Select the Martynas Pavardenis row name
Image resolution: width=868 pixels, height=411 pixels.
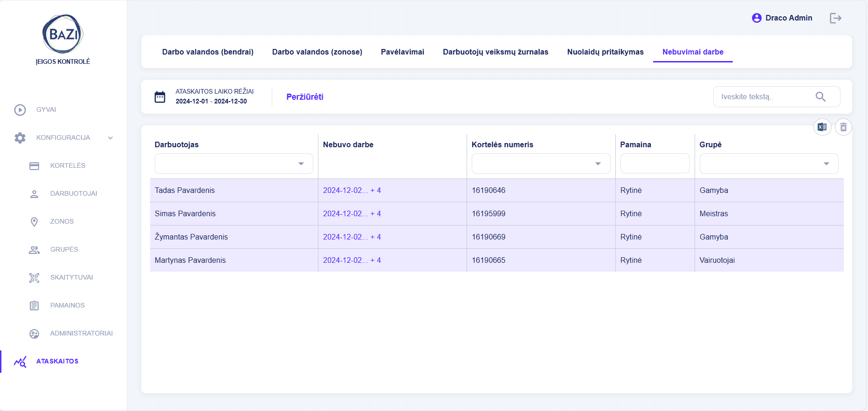pyautogui.click(x=190, y=260)
